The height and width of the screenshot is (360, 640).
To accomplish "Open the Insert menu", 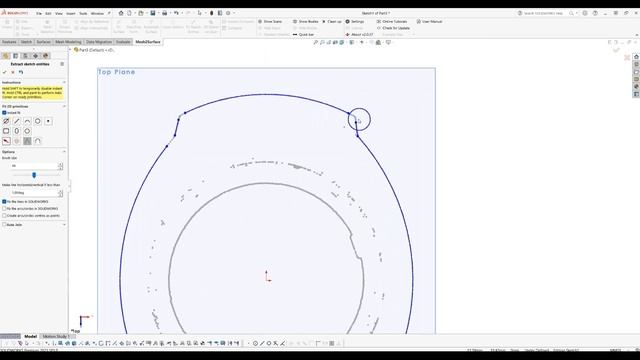I will pyautogui.click(x=71, y=13).
